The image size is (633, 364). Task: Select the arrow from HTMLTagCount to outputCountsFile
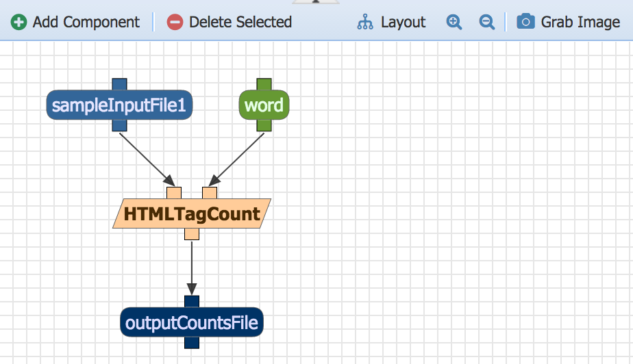[x=192, y=267]
